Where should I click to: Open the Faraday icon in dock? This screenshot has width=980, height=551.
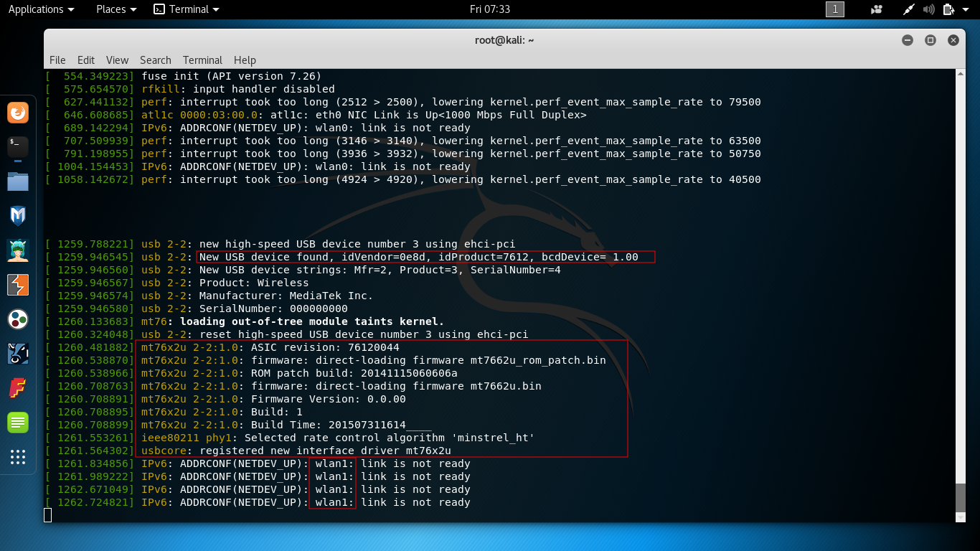point(18,388)
